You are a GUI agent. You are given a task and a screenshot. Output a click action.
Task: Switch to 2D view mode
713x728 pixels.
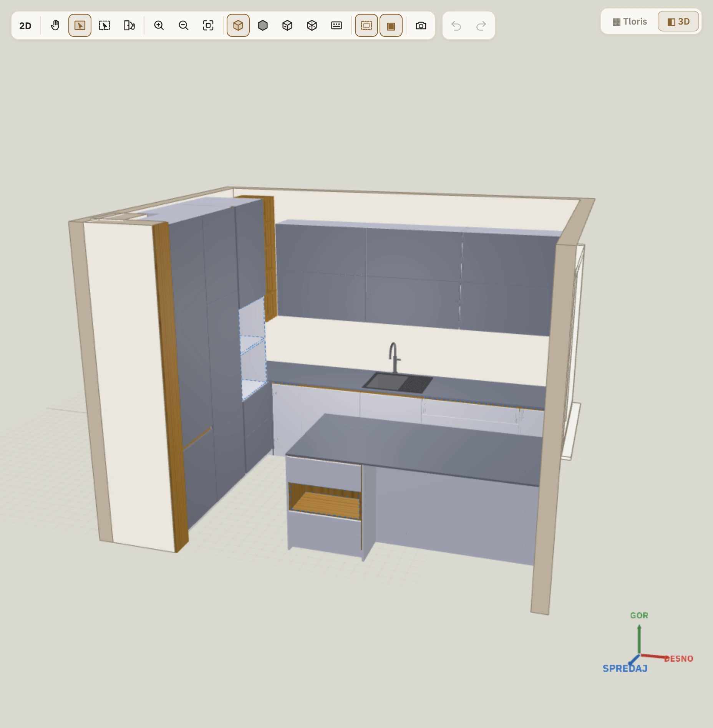(25, 26)
